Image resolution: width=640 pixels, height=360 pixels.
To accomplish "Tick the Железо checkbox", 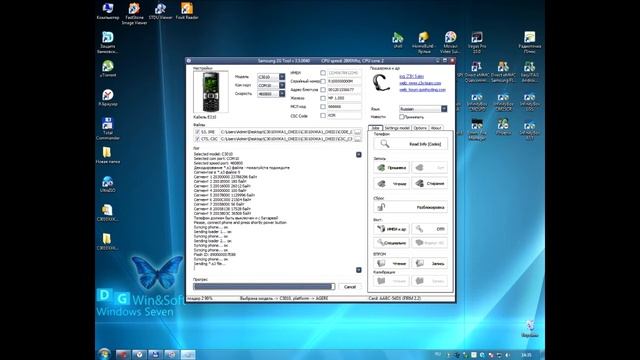I will coord(323,98).
